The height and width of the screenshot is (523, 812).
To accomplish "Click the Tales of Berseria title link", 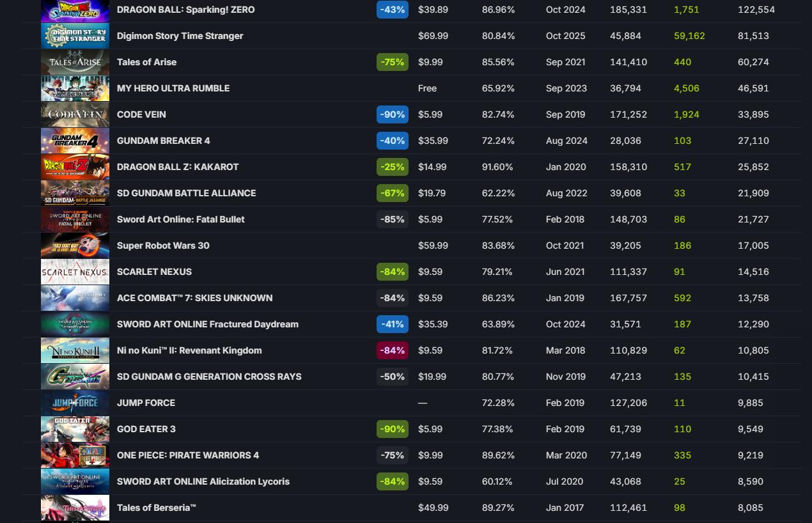I will click(x=156, y=508).
